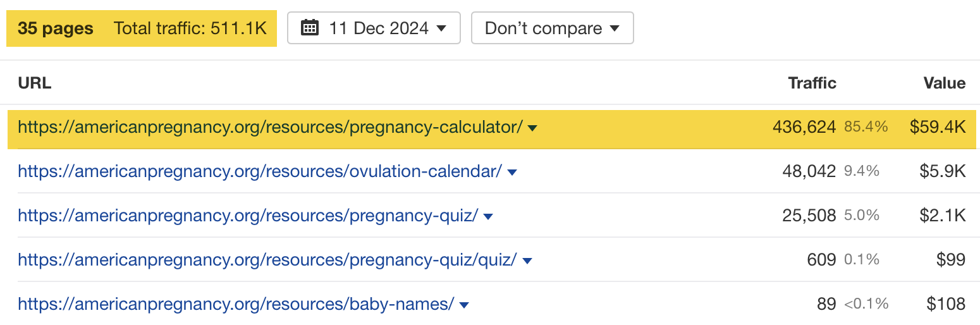Expand the pregnancy-quiz/quiz URL arrow menu
The height and width of the screenshot is (325, 980).
pos(527,261)
